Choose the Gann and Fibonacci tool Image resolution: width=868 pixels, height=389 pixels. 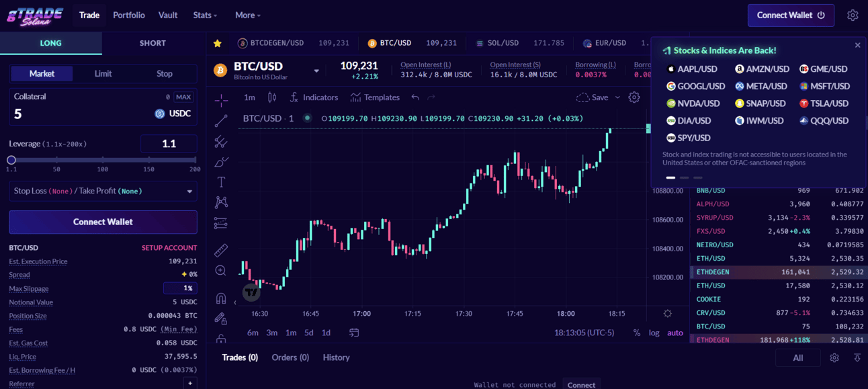pyautogui.click(x=221, y=141)
